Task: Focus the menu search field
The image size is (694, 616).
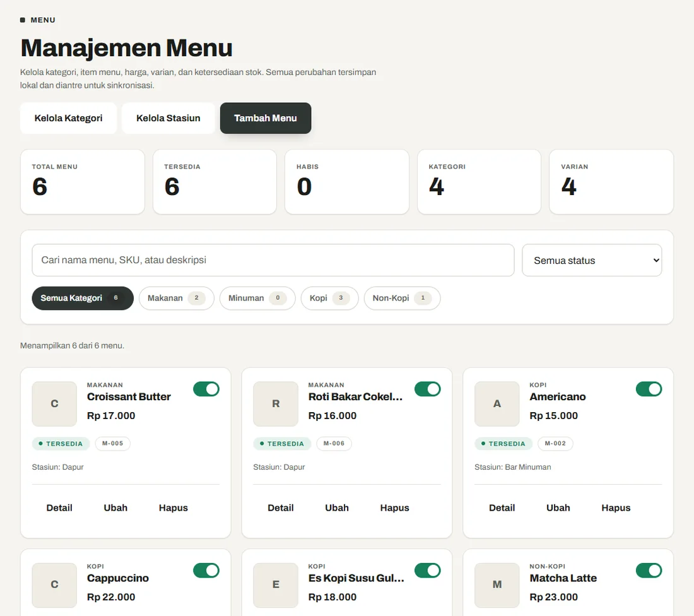Action: [x=273, y=260]
